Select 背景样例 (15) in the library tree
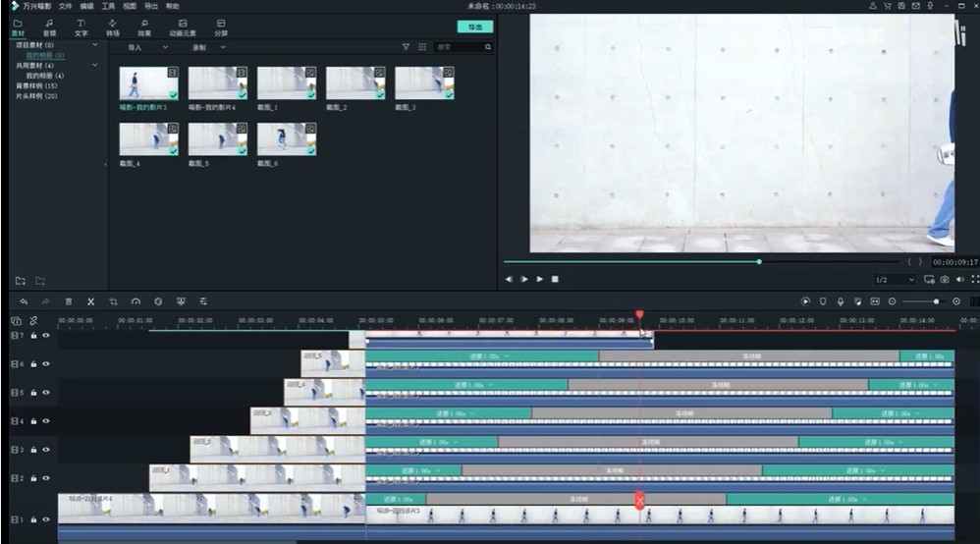Viewport: 980px width, 544px height. pyautogui.click(x=36, y=85)
